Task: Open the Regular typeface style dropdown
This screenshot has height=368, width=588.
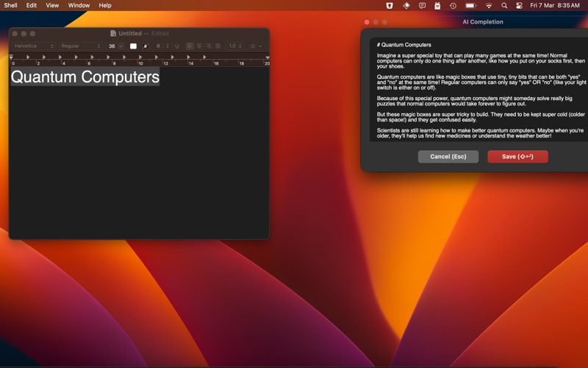Action: pyautogui.click(x=80, y=46)
